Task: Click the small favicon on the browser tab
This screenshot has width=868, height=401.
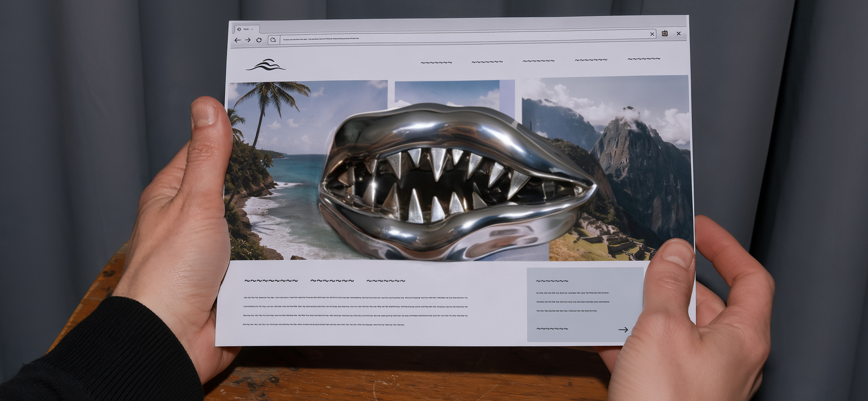Action: pyautogui.click(x=239, y=29)
